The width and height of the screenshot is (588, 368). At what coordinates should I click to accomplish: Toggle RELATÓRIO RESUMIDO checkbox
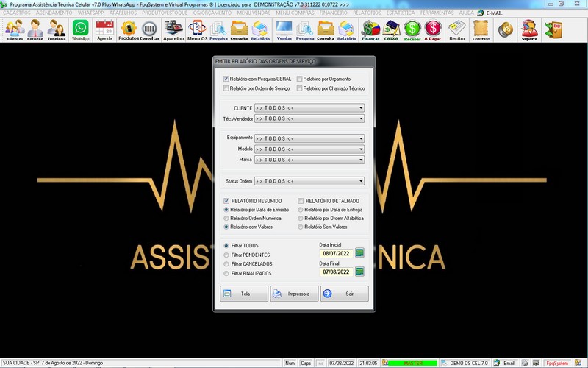click(226, 201)
